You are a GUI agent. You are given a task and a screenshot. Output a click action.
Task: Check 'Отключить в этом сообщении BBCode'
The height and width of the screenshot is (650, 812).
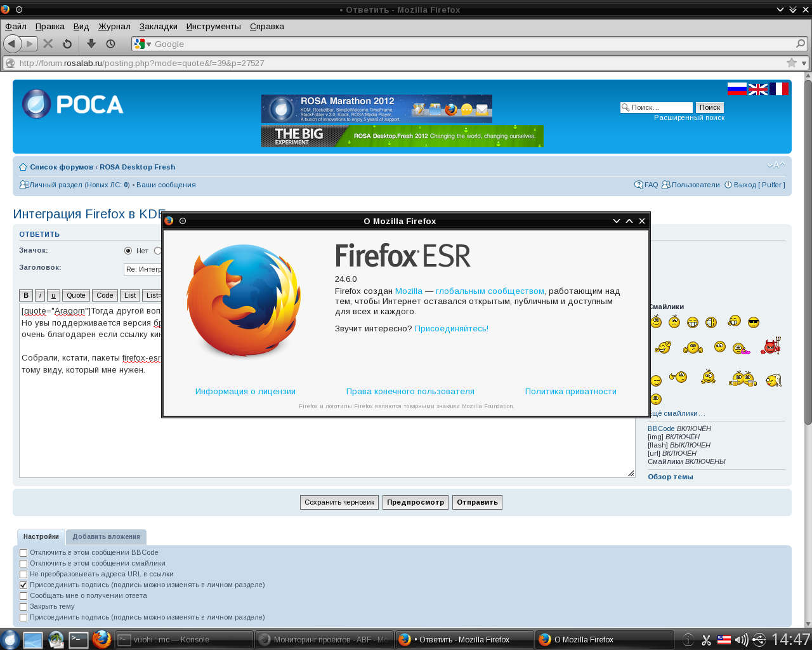[23, 553]
